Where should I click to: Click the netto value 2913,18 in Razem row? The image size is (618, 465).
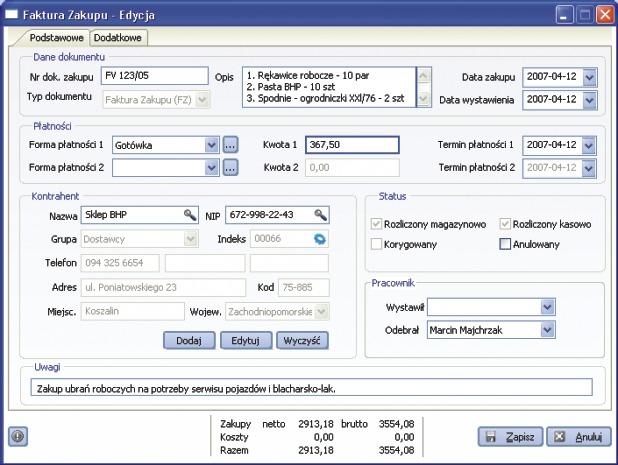(316, 450)
